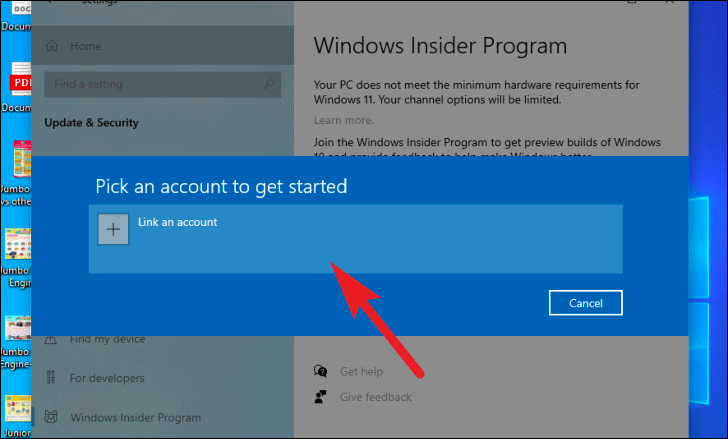Image resolution: width=728 pixels, height=439 pixels.
Task: Select the Link an account text
Action: pos(177,222)
